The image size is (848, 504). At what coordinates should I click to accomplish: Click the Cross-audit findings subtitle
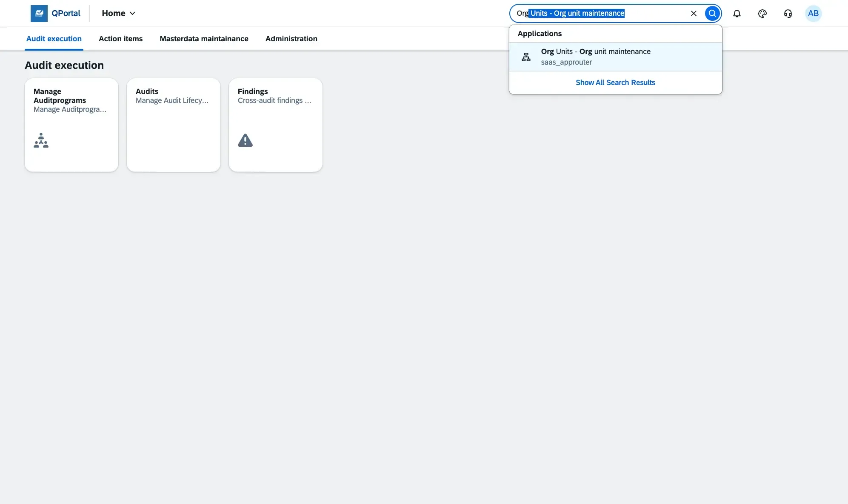(x=274, y=100)
